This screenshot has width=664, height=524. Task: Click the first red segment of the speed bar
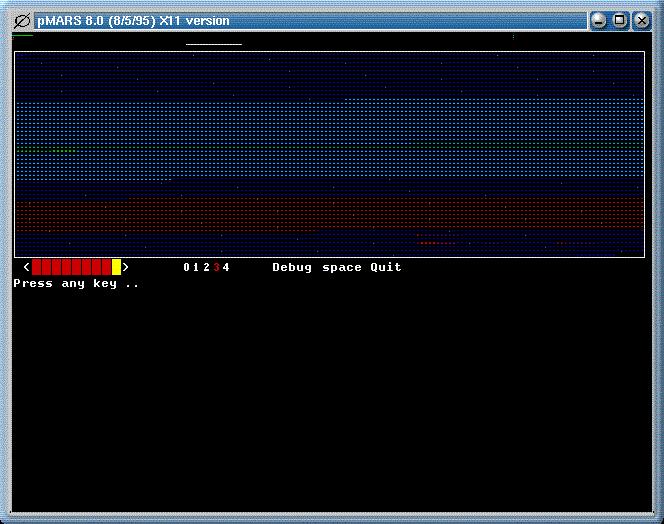point(37,267)
